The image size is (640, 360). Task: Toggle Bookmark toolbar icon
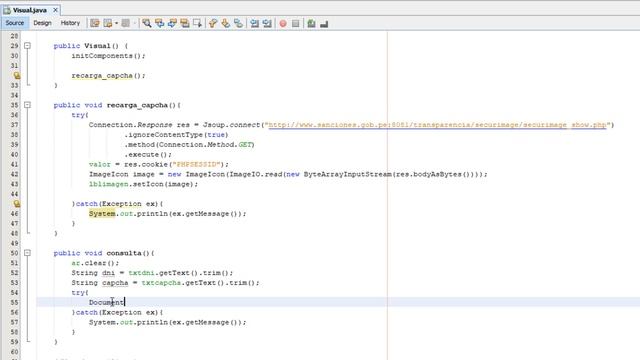pyautogui.click(x=238, y=23)
